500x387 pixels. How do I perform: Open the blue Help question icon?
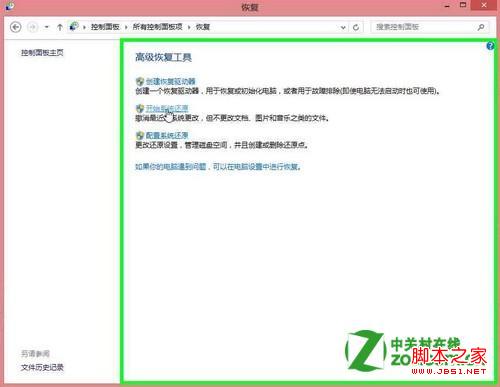tap(490, 46)
